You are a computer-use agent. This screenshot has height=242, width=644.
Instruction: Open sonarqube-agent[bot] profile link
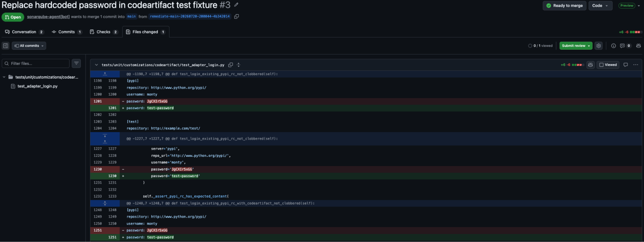click(x=48, y=17)
